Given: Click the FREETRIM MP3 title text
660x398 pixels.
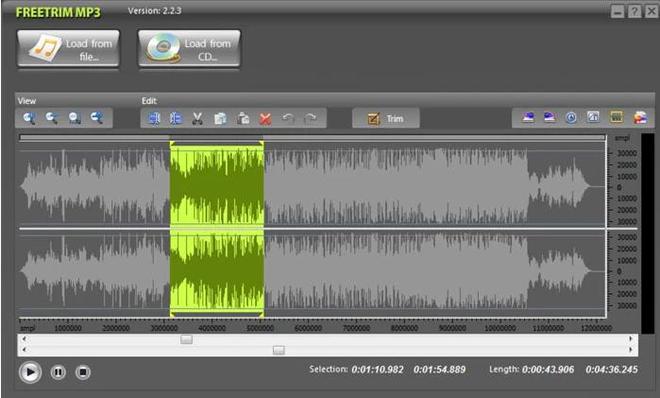Looking at the screenshot, I should 59,12.
